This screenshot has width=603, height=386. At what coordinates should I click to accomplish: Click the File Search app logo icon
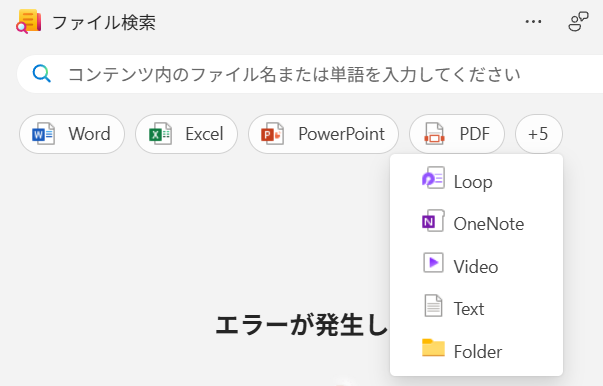tap(28, 22)
